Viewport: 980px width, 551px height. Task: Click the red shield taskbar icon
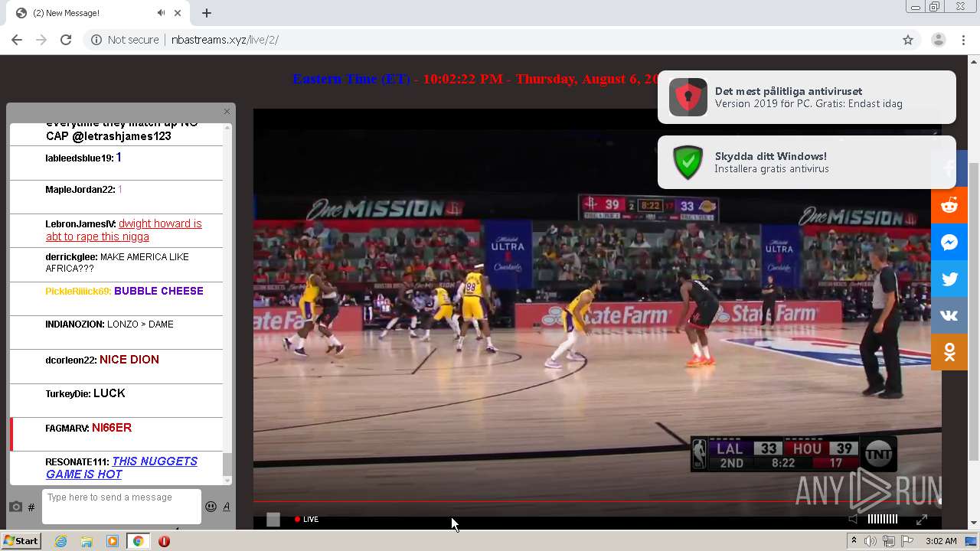[x=164, y=541]
